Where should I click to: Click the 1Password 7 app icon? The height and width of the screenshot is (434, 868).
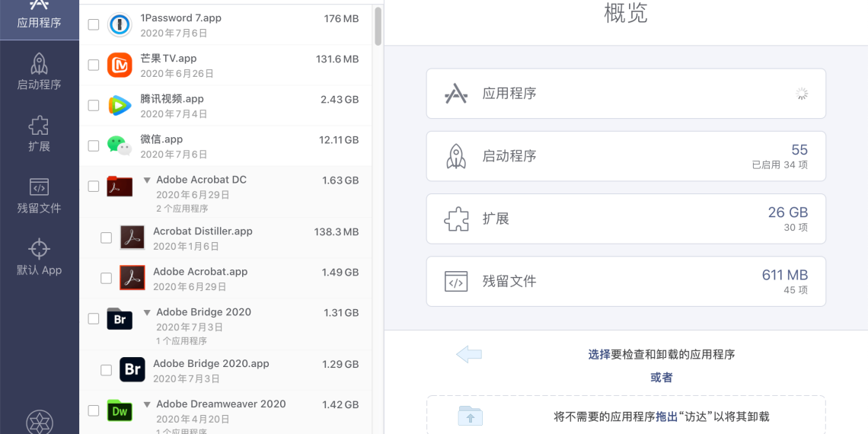pos(120,25)
